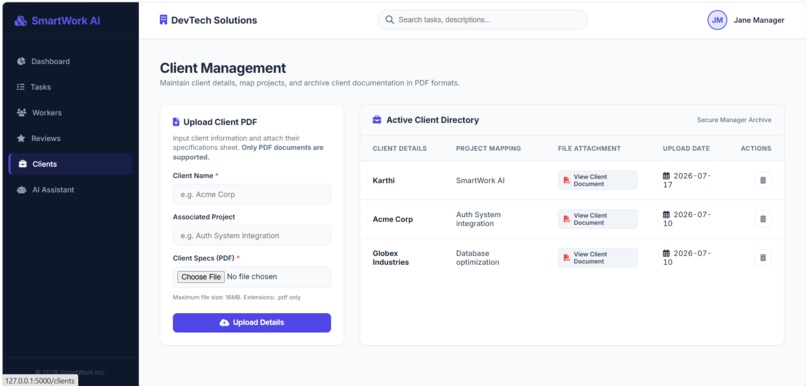Click the Acme Corp client name cell
806x386 pixels.
click(393, 219)
